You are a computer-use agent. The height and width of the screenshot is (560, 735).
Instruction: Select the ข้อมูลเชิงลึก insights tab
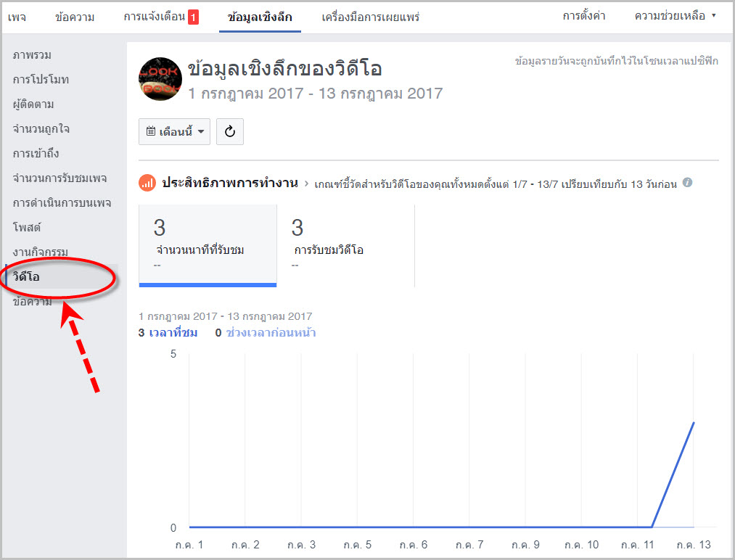[x=260, y=17]
